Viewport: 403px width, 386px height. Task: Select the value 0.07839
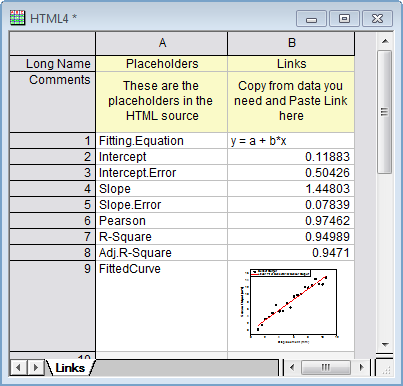291,205
